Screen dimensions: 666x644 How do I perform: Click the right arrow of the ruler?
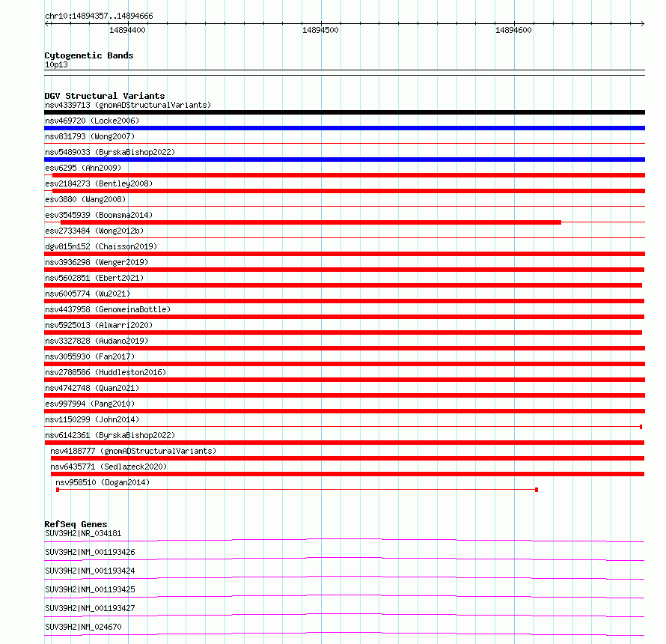[642, 24]
